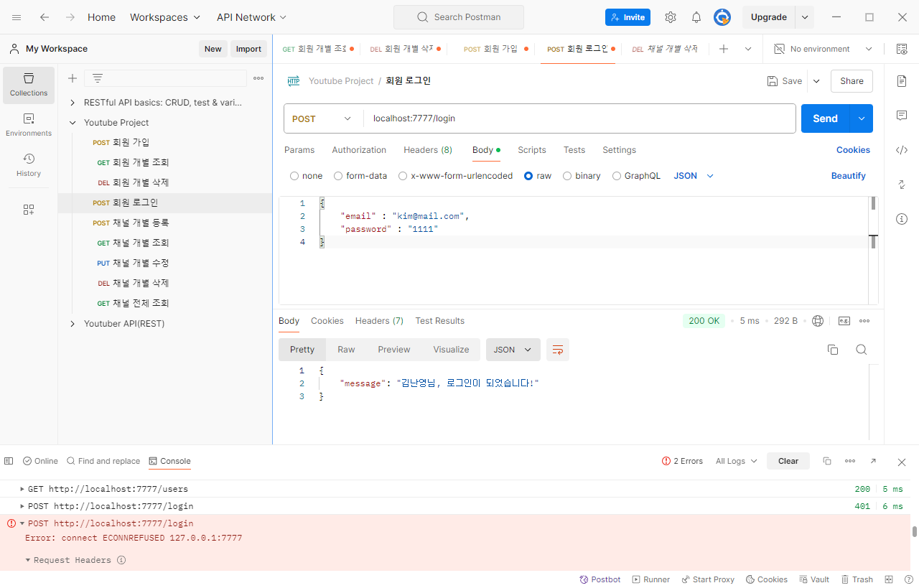Switch response view to Raw
This screenshot has height=588, width=919.
pos(346,350)
